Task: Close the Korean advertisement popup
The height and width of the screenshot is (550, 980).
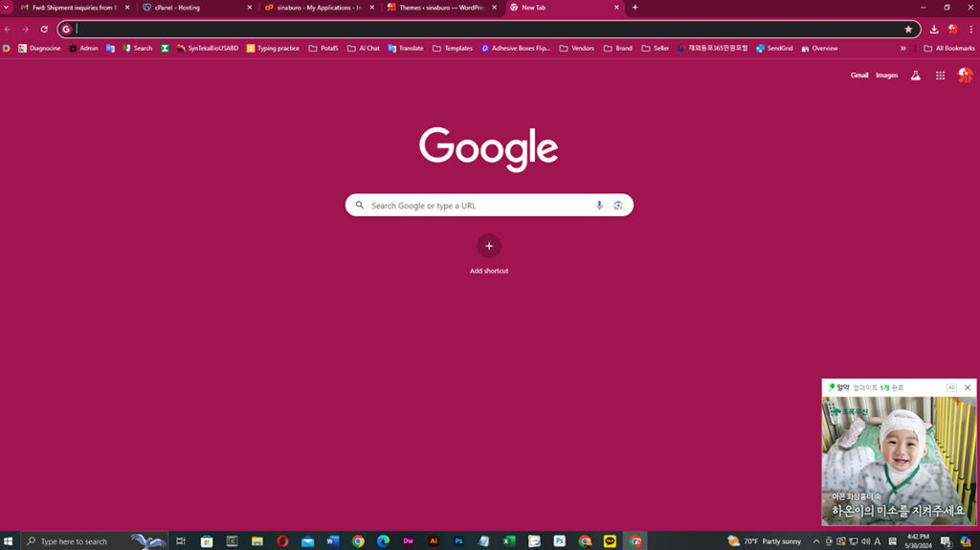Action: tap(968, 387)
